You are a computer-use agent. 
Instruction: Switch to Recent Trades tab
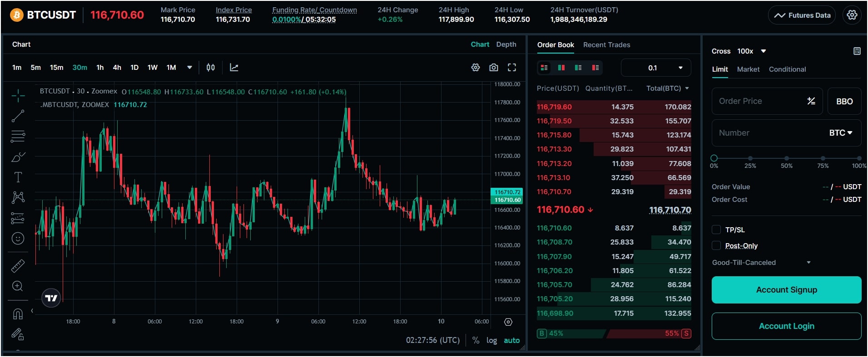606,44
